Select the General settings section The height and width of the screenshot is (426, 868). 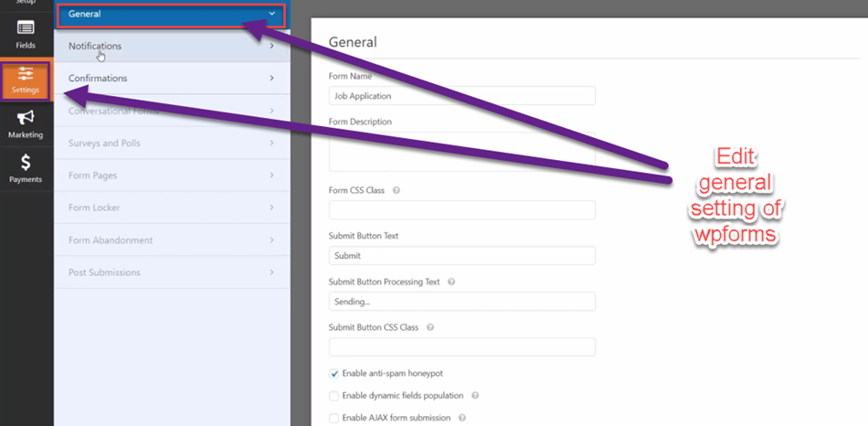[172, 15]
